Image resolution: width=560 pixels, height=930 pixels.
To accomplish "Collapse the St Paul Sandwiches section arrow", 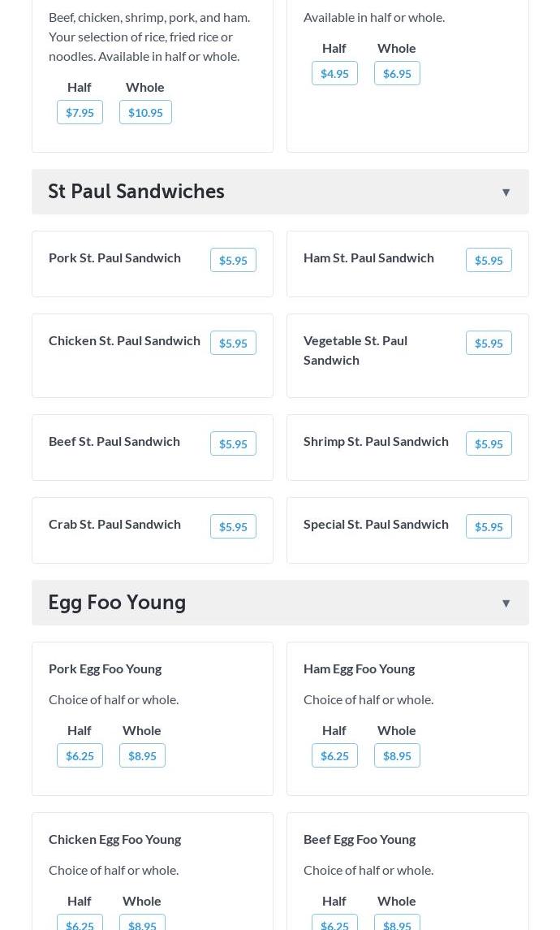I will (x=506, y=192).
